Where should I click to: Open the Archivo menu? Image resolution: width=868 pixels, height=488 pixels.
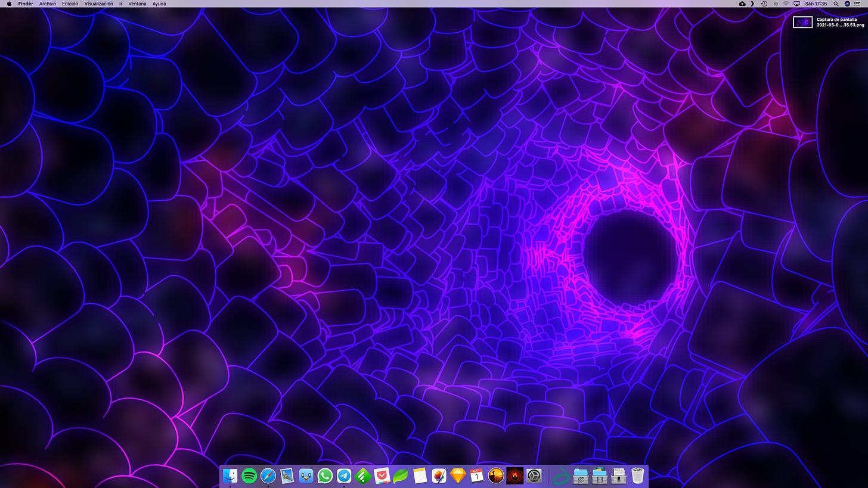click(48, 4)
